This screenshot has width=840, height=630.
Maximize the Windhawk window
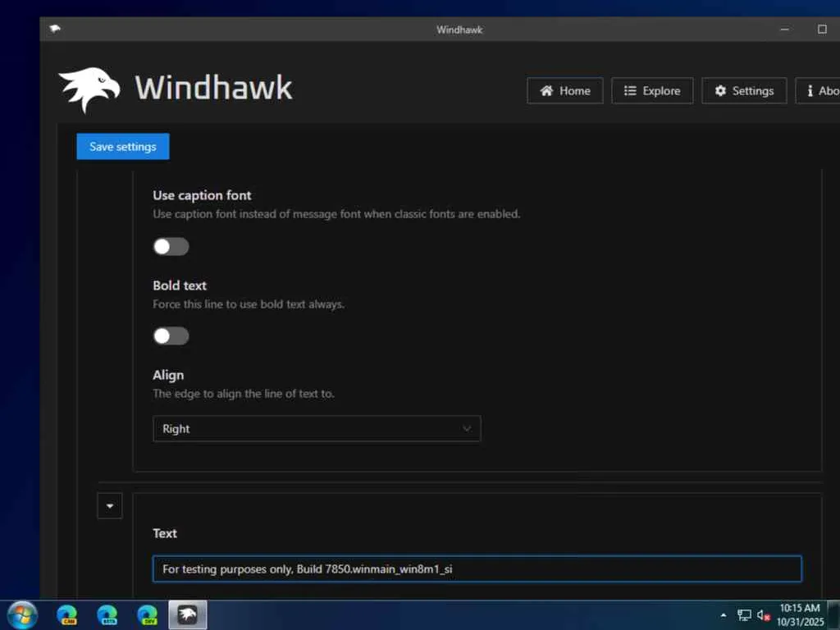pyautogui.click(x=822, y=30)
